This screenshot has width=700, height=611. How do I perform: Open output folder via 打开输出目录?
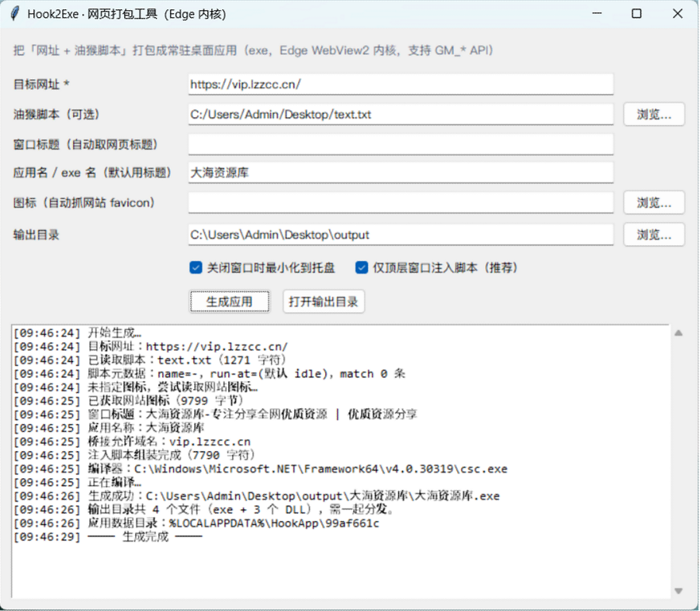click(x=323, y=301)
